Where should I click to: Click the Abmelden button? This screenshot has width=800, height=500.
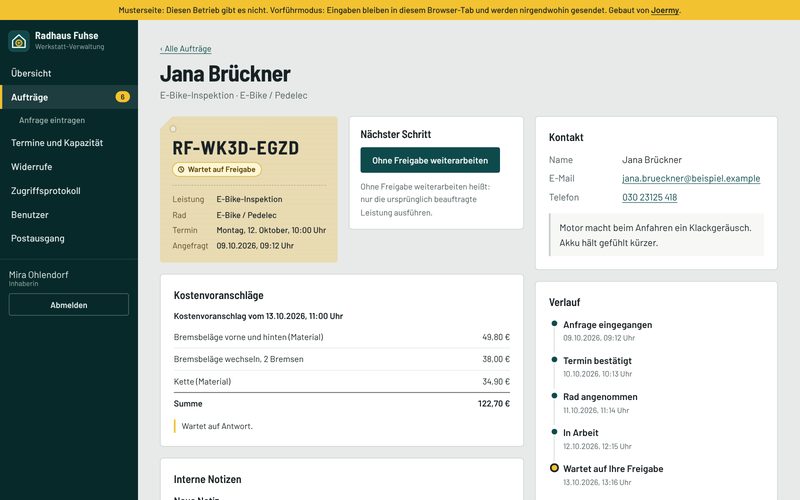[x=69, y=305]
